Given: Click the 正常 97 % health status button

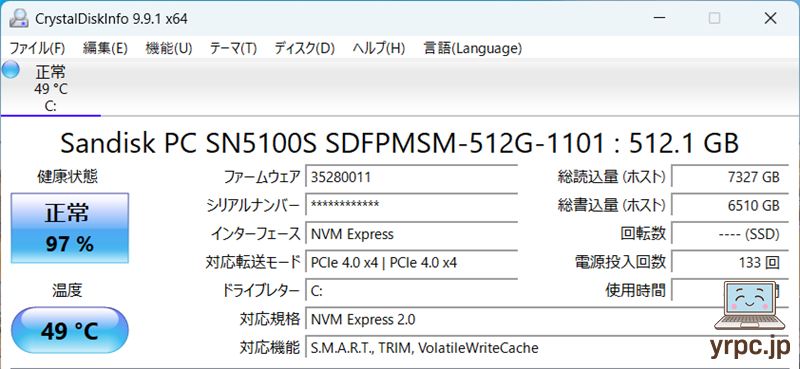Looking at the screenshot, I should coord(70,228).
